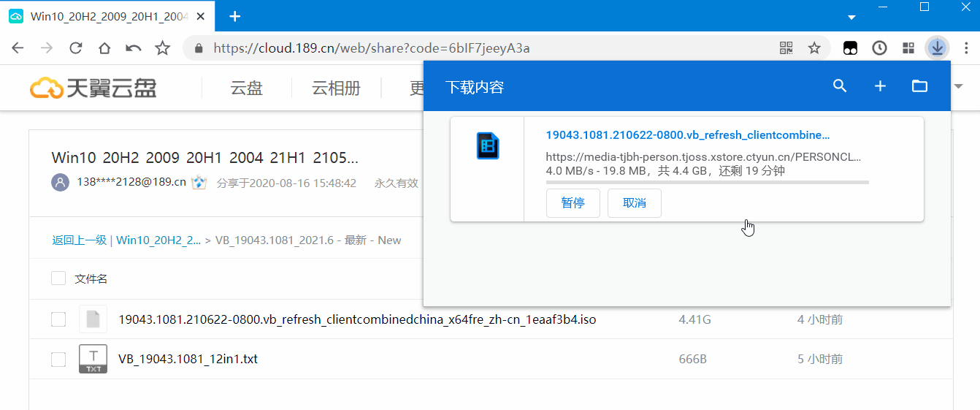Click the 4 小时前 timestamp

(x=819, y=319)
